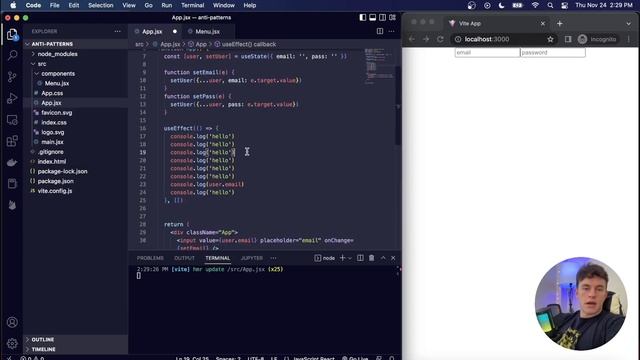Create a new terminal with plus icon
This screenshot has height=360, width=640.
(x=342, y=258)
